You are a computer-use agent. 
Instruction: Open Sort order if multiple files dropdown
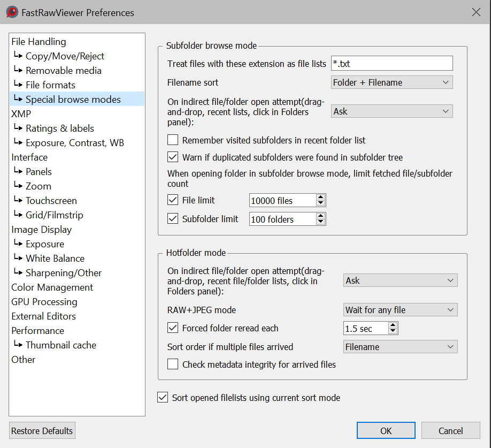tap(401, 347)
